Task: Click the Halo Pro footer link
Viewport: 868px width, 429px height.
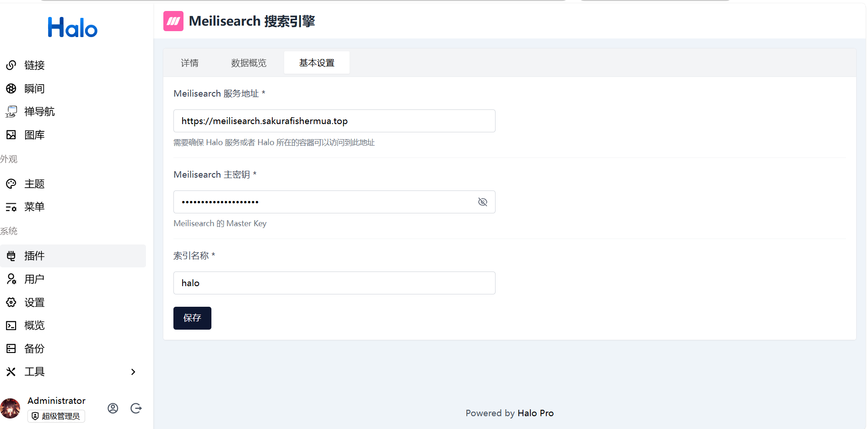Action: 535,413
